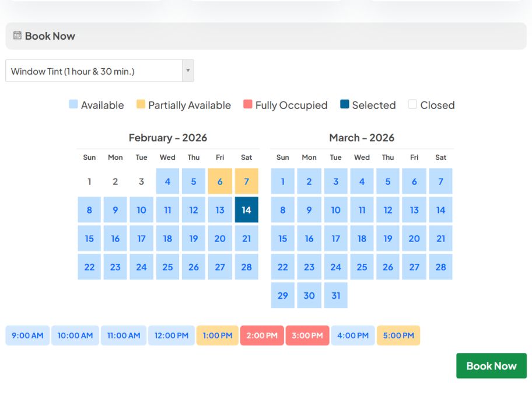Select the 1:00 PM partially available slot
This screenshot has height=395, width=532.
(x=218, y=335)
